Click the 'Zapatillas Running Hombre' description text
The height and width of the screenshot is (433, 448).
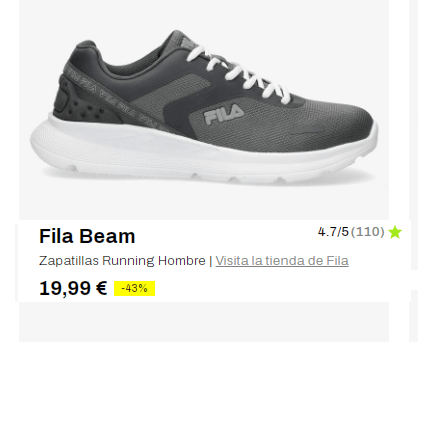[122, 261]
